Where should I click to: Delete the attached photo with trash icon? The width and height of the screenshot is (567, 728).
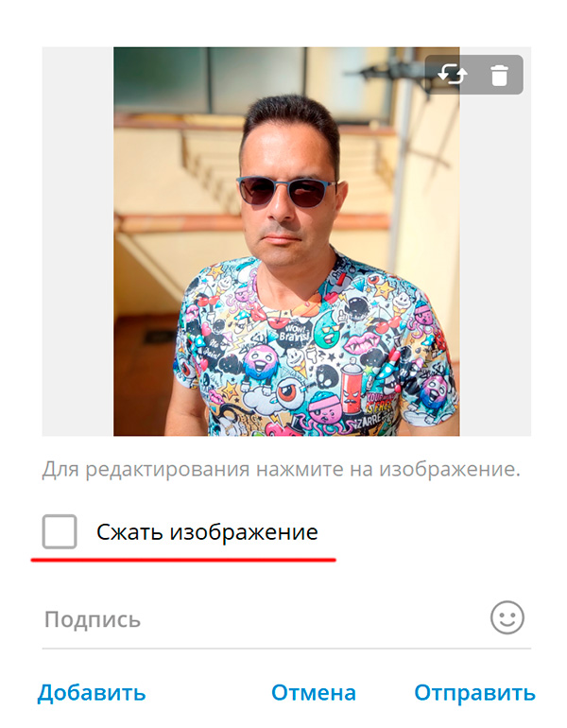click(x=499, y=75)
